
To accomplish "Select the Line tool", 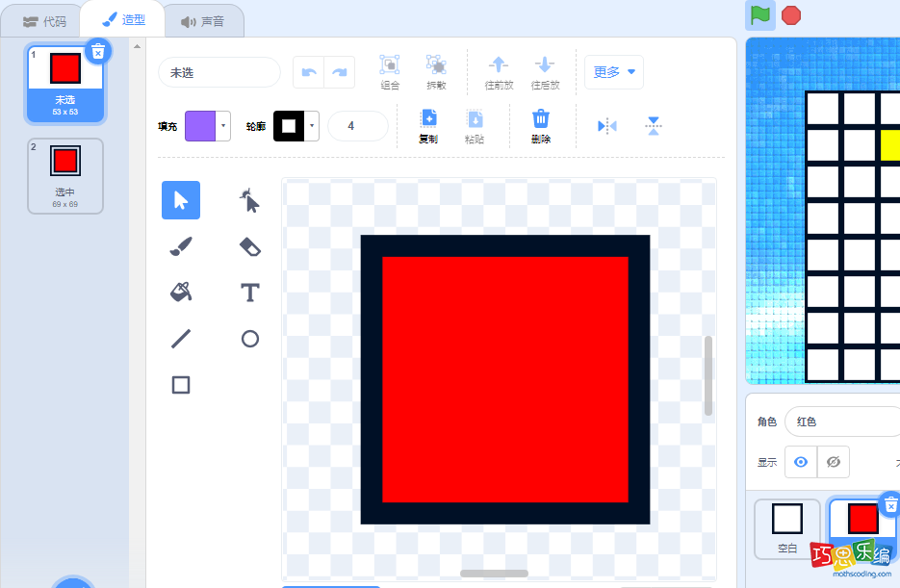I will click(181, 339).
